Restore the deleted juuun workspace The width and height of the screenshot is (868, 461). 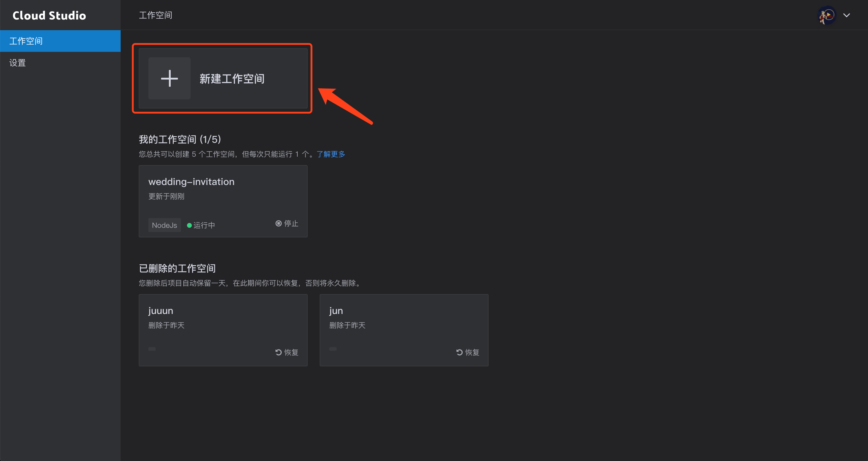pos(287,352)
